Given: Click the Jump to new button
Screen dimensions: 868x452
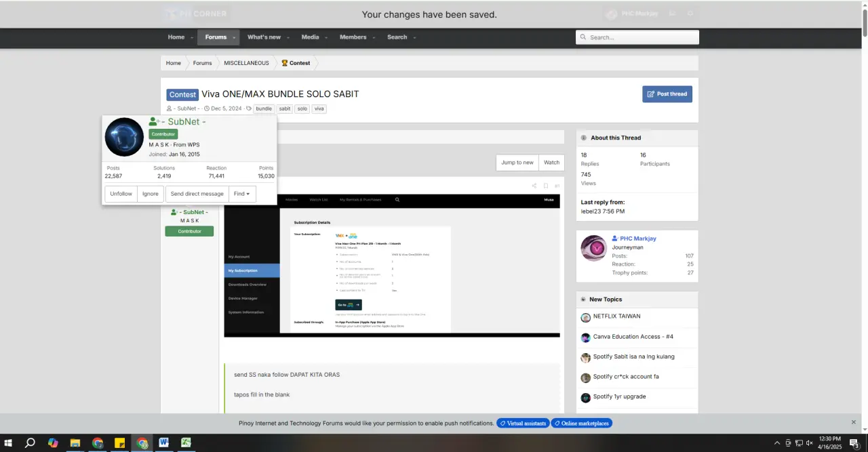Looking at the screenshot, I should 517,162.
